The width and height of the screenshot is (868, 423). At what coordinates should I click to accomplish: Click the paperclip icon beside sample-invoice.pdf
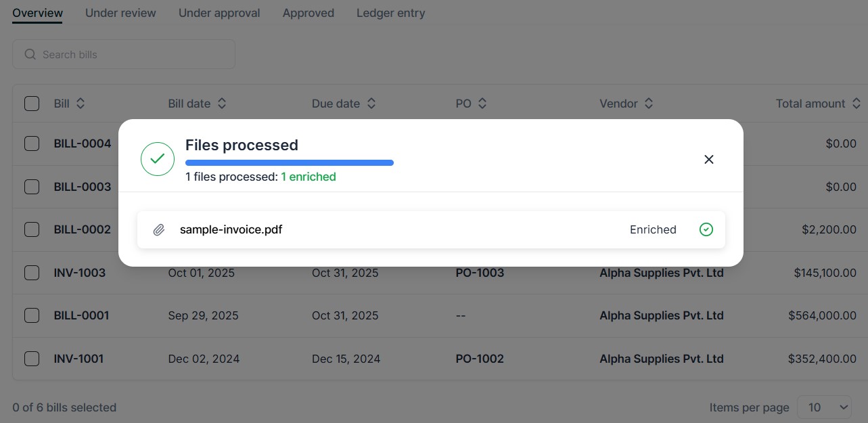point(158,230)
